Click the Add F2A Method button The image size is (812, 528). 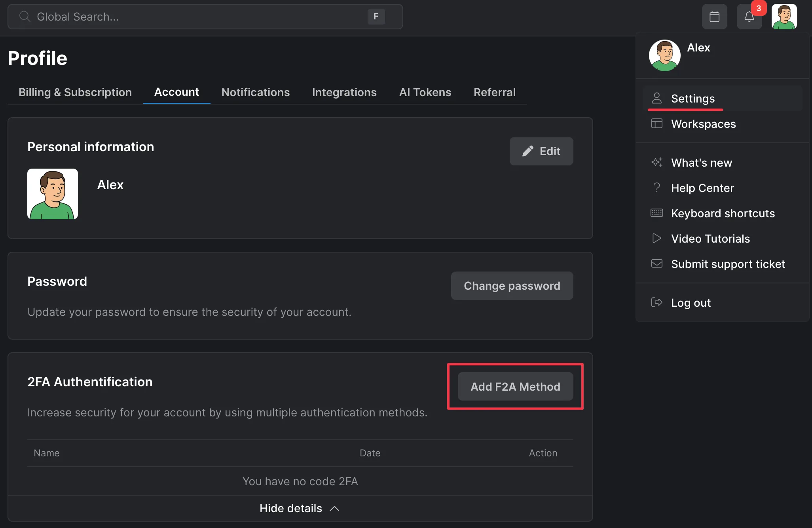click(515, 387)
